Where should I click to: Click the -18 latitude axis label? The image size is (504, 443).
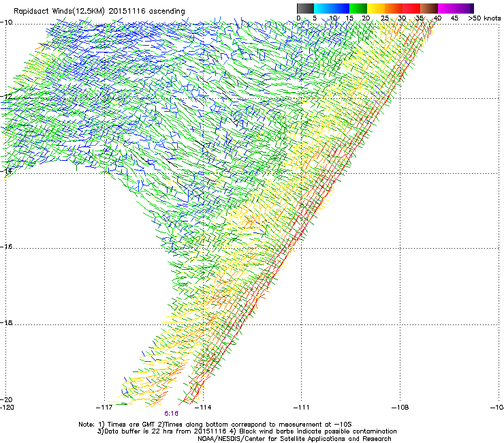click(6, 322)
